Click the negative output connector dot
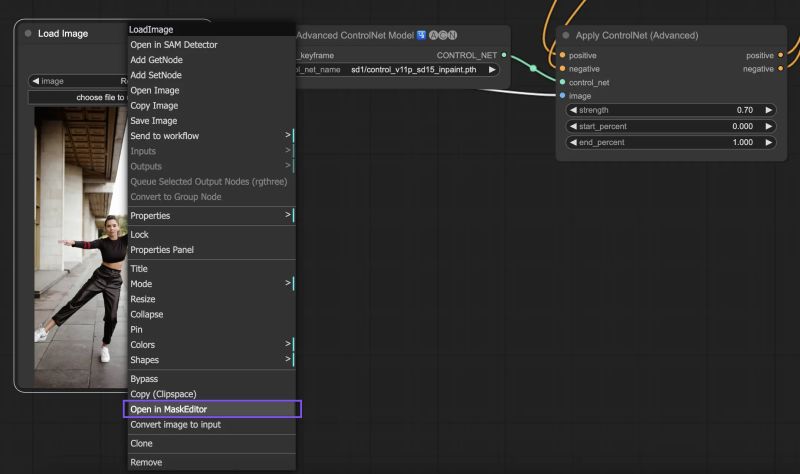 (781, 68)
